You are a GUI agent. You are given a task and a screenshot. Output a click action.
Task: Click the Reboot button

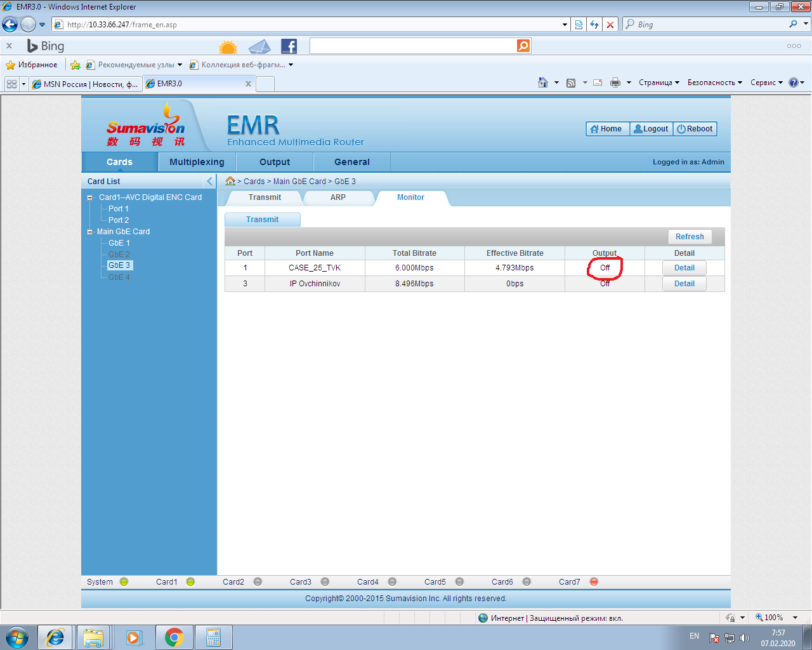pyautogui.click(x=695, y=129)
